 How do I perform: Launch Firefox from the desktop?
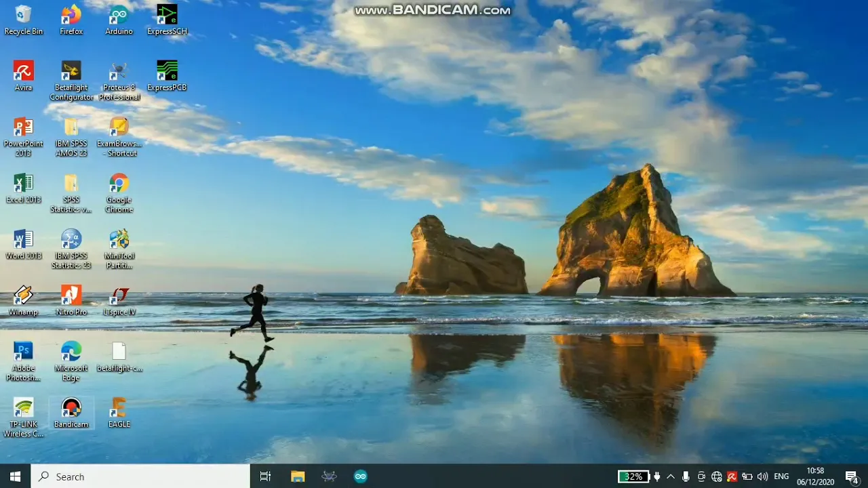tap(71, 20)
